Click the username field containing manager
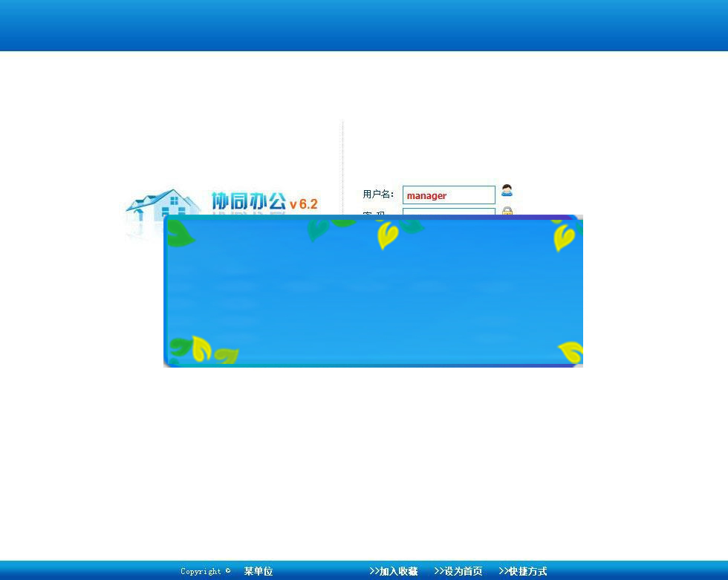The height and width of the screenshot is (580, 728). coord(449,195)
